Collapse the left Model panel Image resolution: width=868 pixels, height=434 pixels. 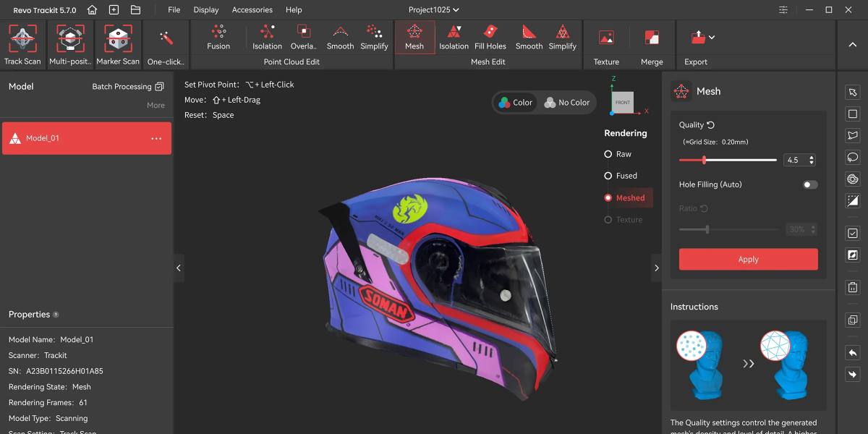tap(179, 268)
